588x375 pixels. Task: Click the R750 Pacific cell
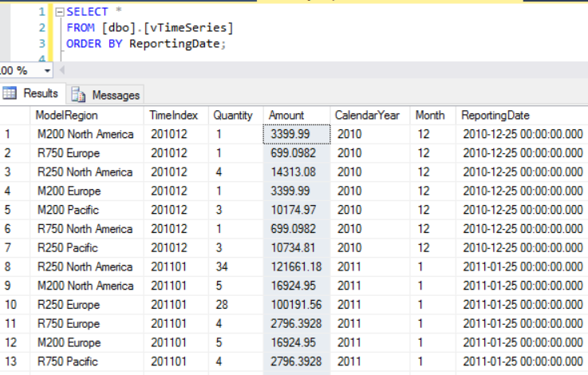[x=87, y=361]
